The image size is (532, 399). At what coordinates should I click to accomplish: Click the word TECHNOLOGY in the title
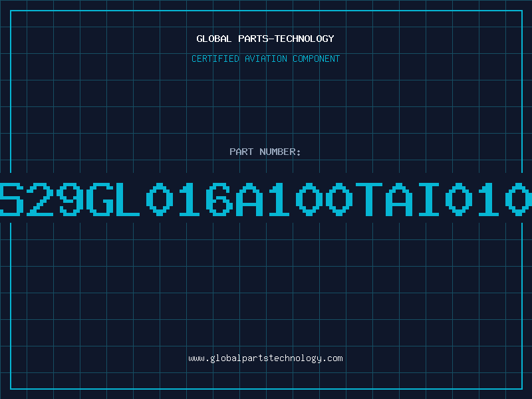click(305, 39)
